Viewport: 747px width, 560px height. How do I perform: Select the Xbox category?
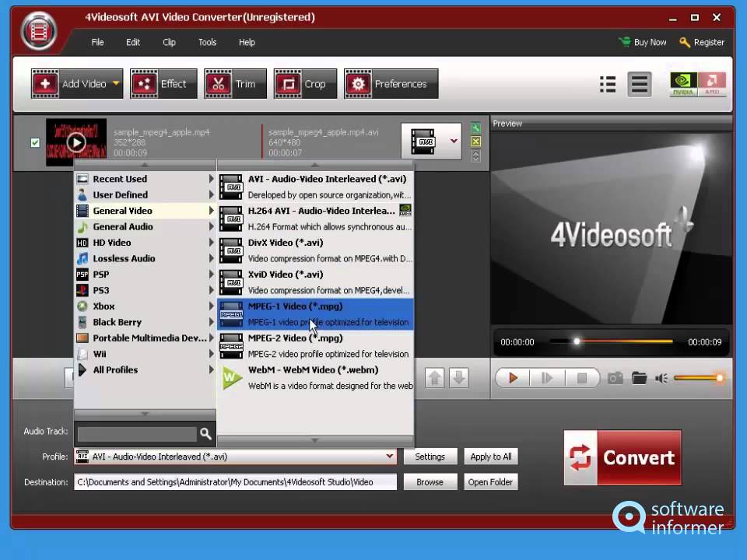pos(145,306)
